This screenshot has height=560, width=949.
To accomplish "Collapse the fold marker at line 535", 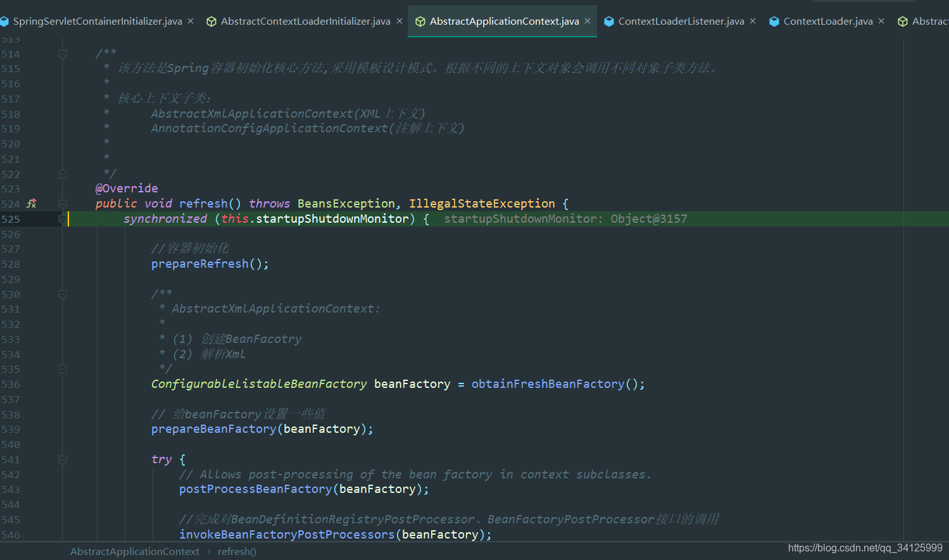I will pos(63,369).
